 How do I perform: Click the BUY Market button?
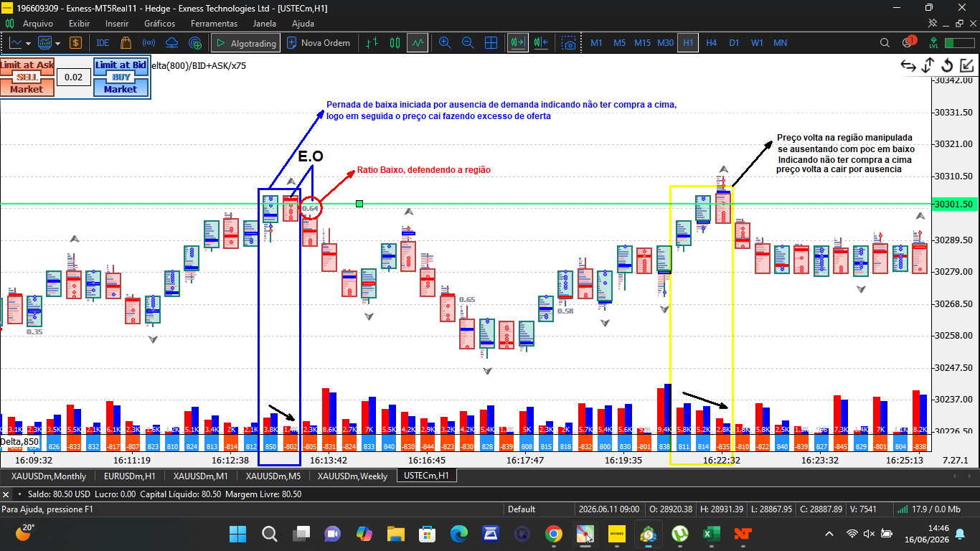(121, 89)
